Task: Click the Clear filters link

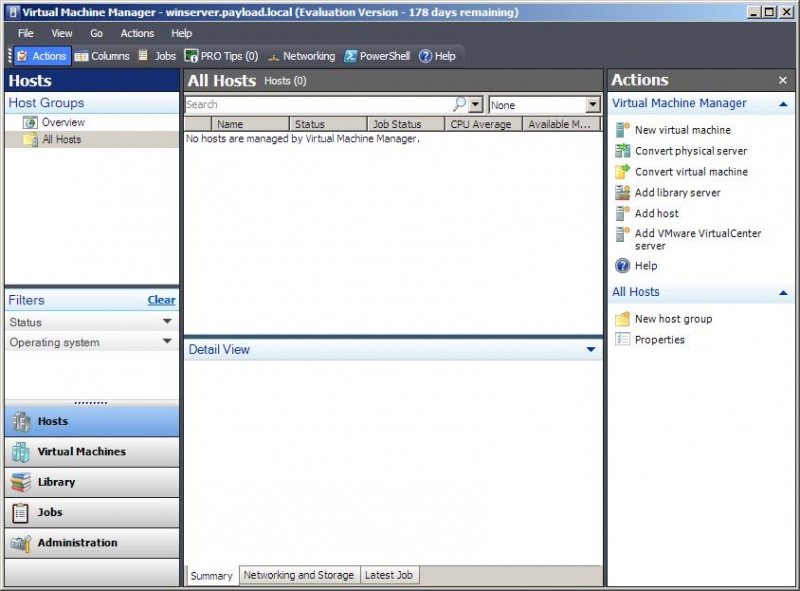Action: (x=161, y=300)
